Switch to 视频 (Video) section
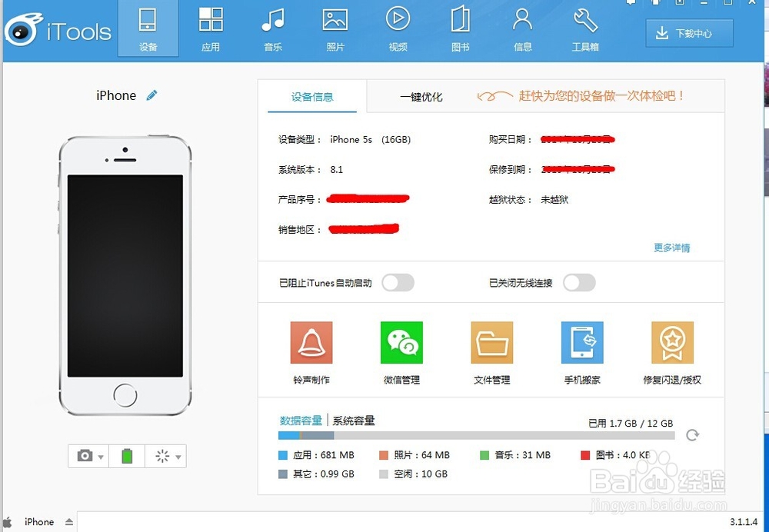This screenshot has height=532, width=769. 398,28
